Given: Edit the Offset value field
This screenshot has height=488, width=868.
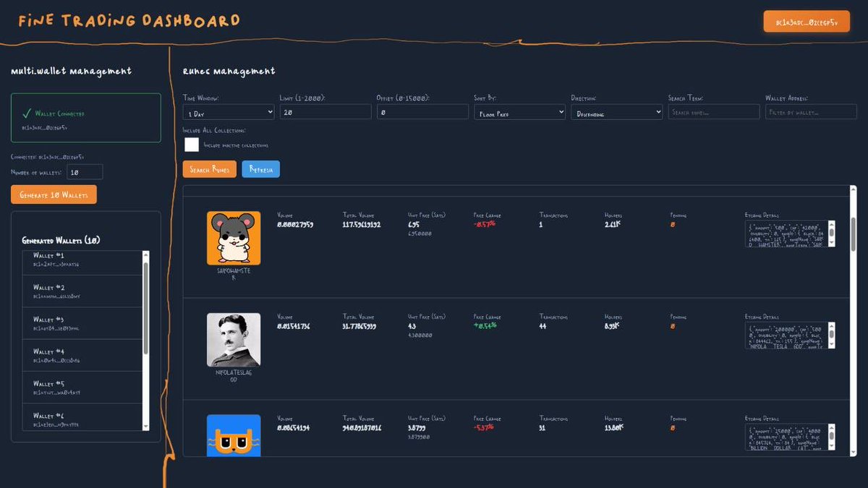Looking at the screenshot, I should (422, 112).
